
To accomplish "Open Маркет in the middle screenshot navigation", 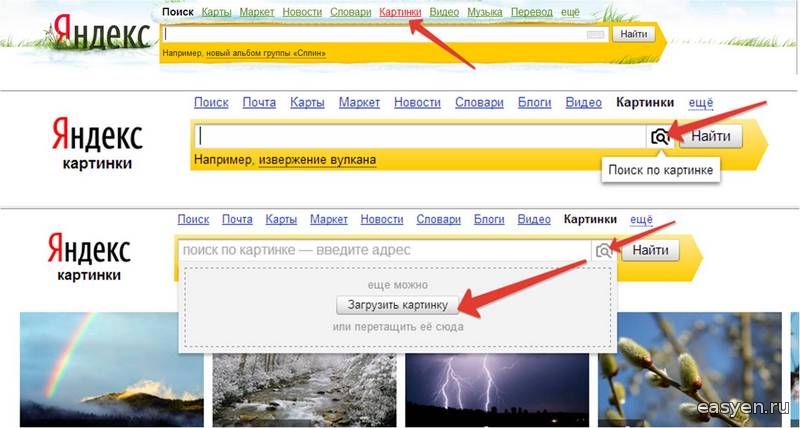I will tap(359, 103).
